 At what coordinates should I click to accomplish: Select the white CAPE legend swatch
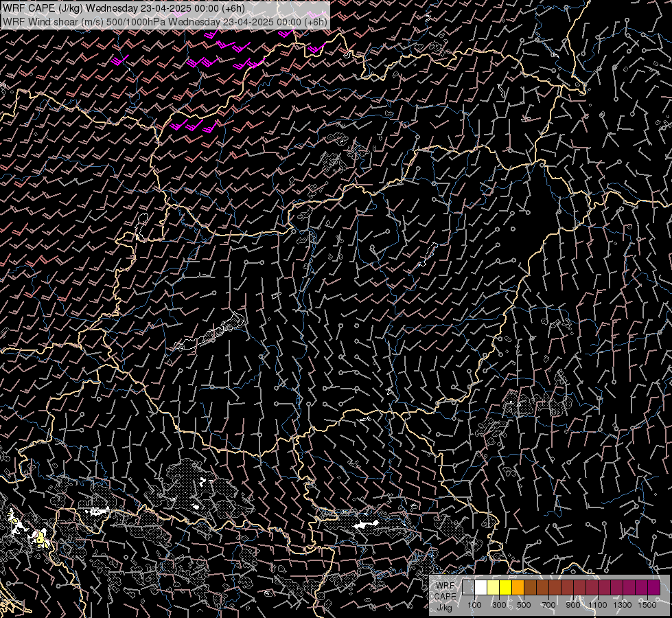(481, 587)
